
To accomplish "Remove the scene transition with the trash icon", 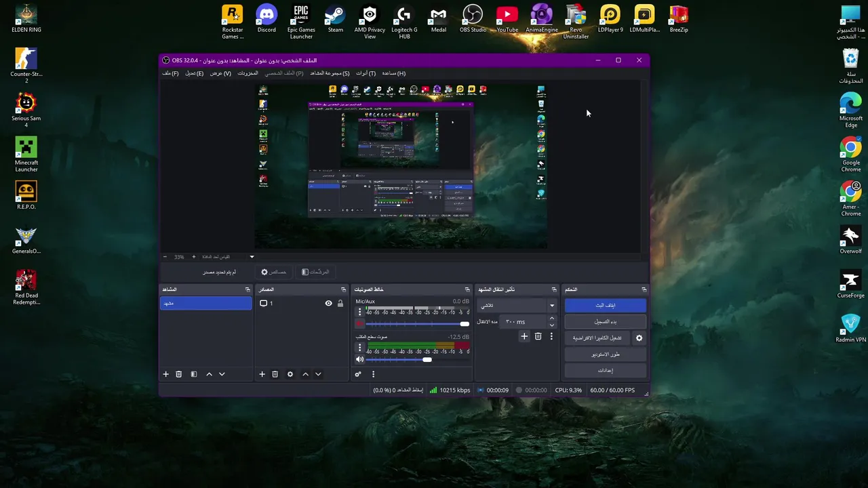I will pos(538,336).
